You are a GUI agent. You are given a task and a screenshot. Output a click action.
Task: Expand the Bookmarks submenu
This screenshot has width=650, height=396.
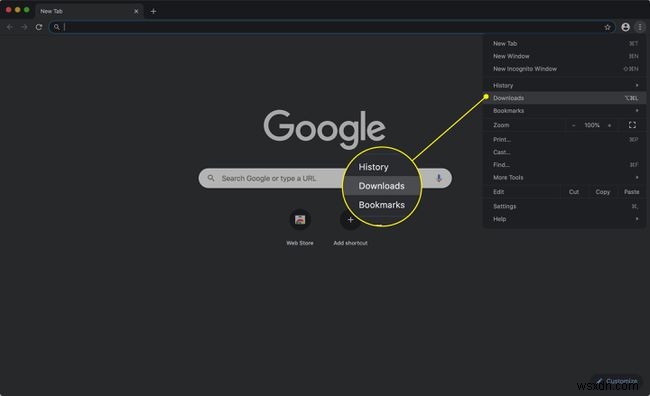(x=565, y=111)
